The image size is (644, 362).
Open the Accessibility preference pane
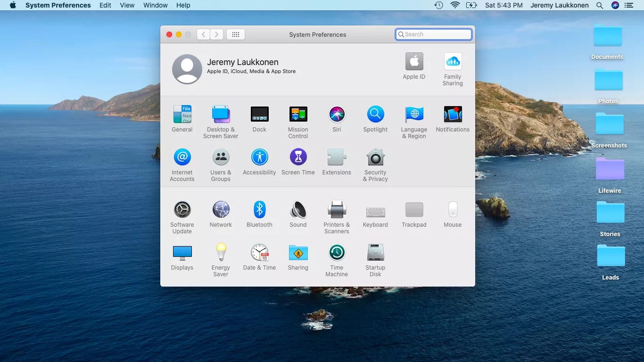click(259, 157)
